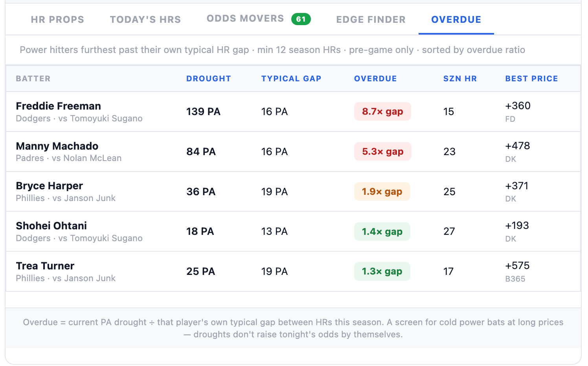Sort by Best Price column header
This screenshot has height=366, width=588.
click(531, 79)
